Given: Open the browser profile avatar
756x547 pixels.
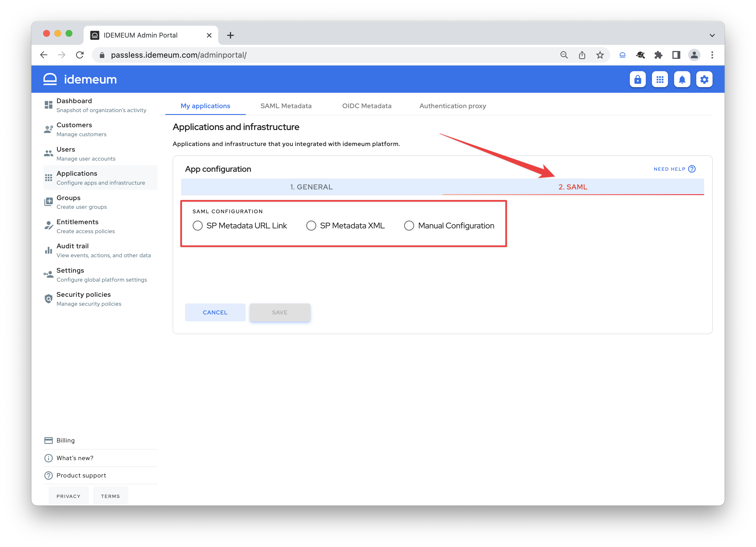Looking at the screenshot, I should pyautogui.click(x=694, y=55).
